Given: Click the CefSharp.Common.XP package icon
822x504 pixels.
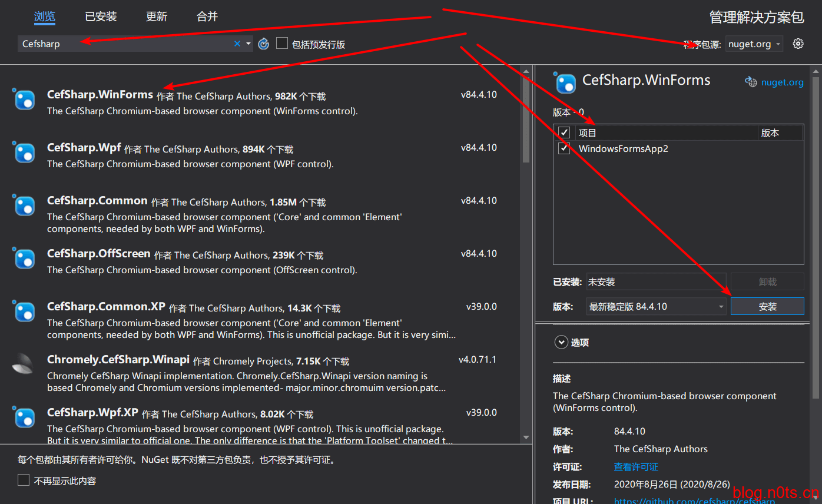Looking at the screenshot, I should (x=25, y=312).
